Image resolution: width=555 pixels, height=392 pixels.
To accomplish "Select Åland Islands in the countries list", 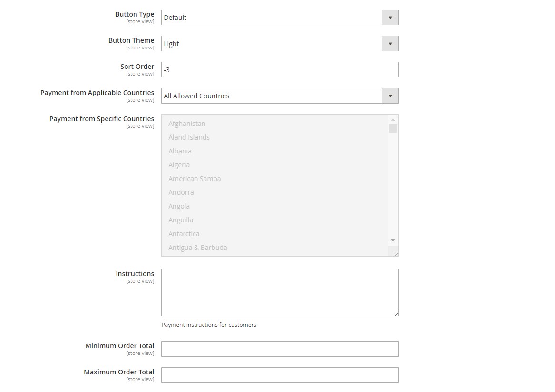I will 189,137.
